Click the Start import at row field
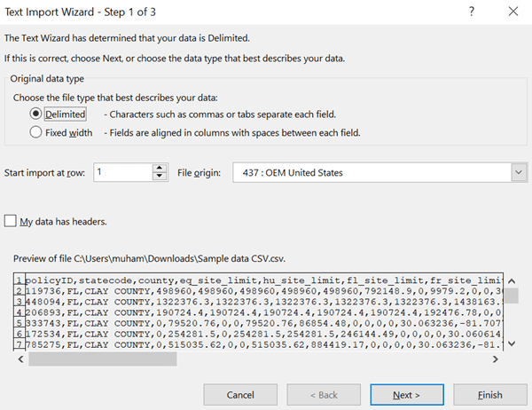The width and height of the screenshot is (532, 410). [x=121, y=172]
